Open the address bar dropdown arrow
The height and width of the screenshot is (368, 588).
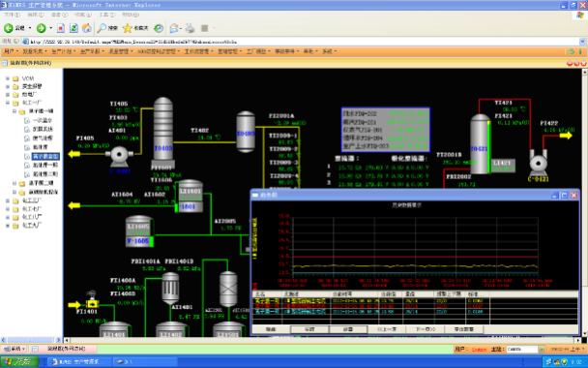[582, 42]
